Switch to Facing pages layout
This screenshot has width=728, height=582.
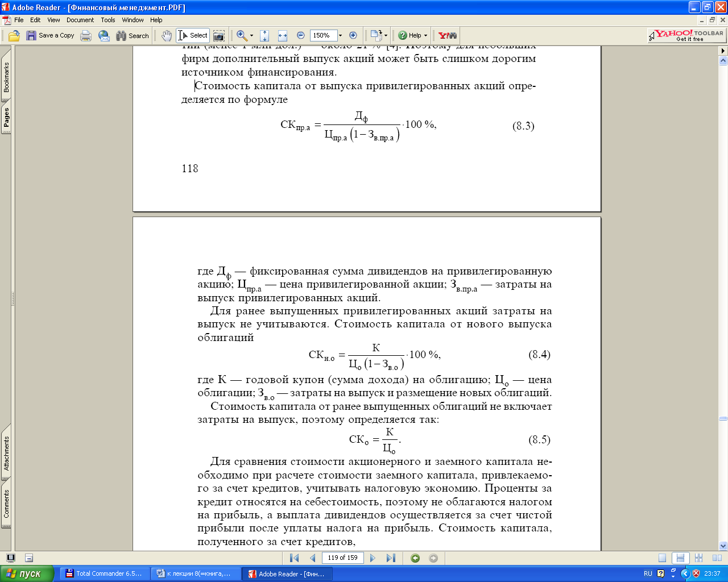tap(717, 558)
